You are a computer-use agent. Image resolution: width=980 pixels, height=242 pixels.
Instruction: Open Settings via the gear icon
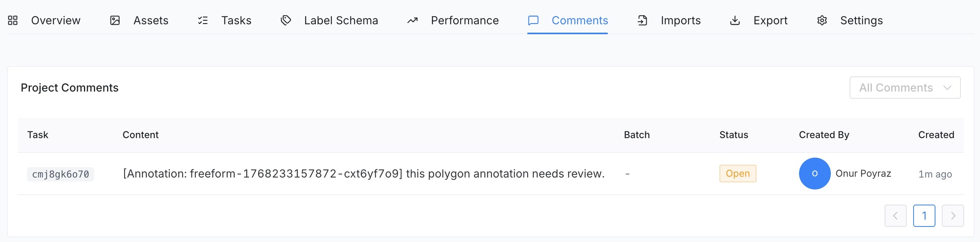822,20
